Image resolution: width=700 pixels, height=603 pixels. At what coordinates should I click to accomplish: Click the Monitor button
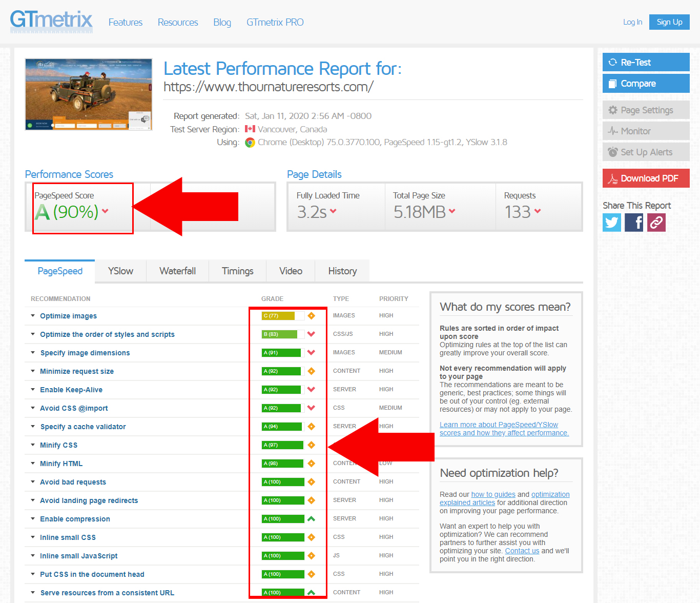click(646, 131)
